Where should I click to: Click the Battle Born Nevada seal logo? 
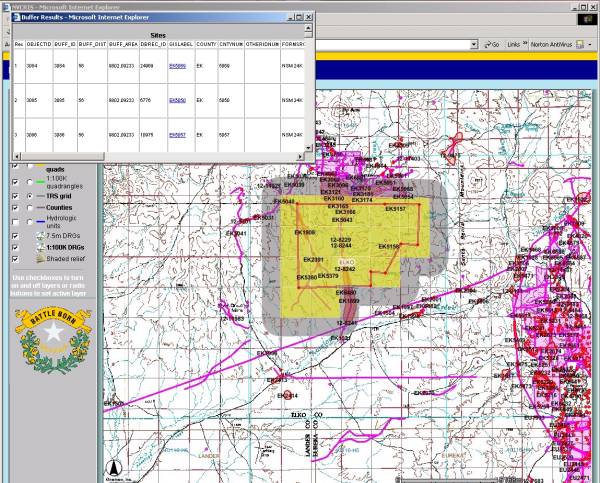point(44,345)
